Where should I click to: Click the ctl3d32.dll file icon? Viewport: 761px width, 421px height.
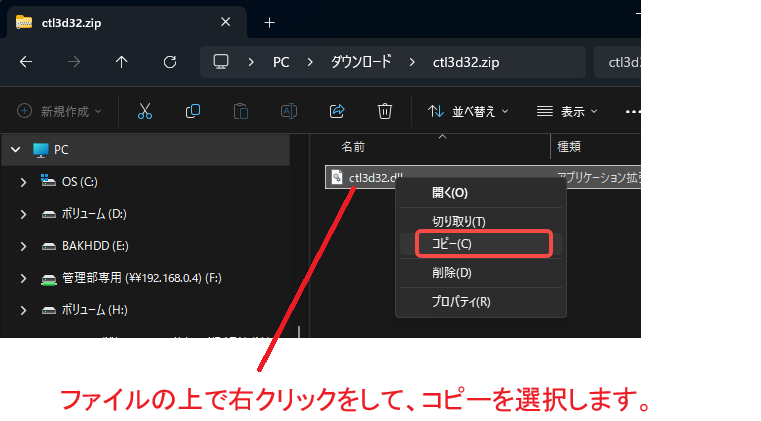click(337, 177)
